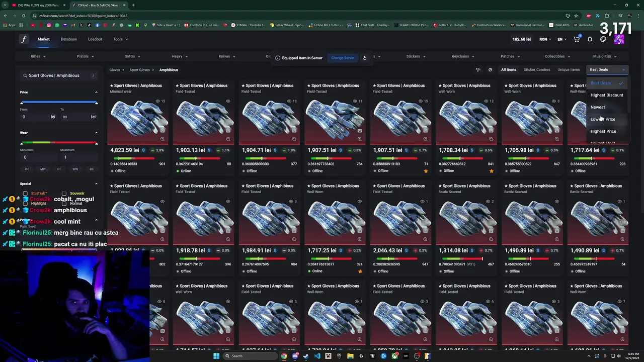Open Chrome from the taskbar
Screen dimensions: 644x362
(284, 356)
